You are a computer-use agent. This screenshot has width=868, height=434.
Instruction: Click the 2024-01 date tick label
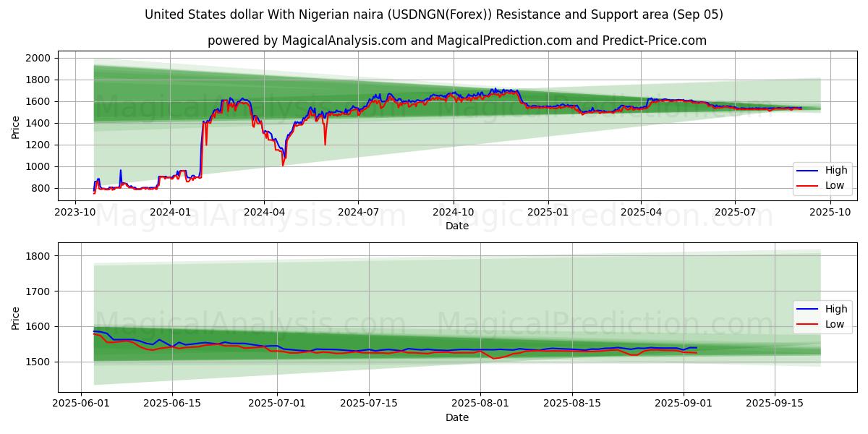click(x=170, y=211)
